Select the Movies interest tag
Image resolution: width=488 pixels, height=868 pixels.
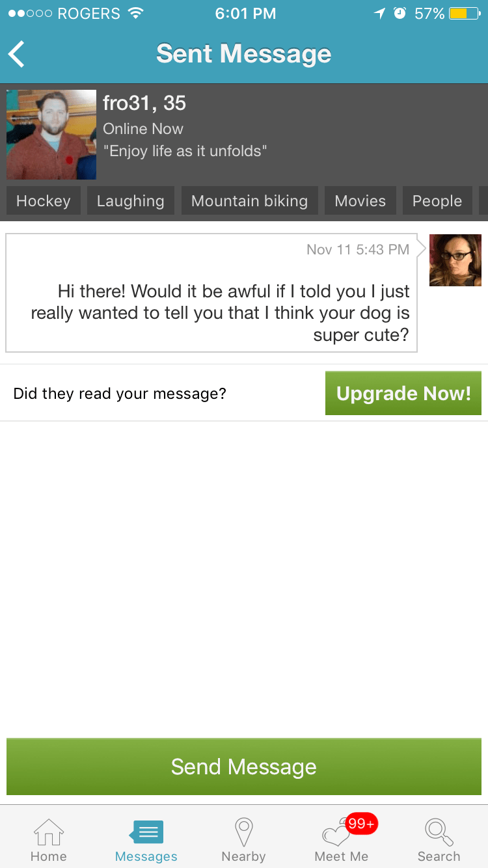360,201
